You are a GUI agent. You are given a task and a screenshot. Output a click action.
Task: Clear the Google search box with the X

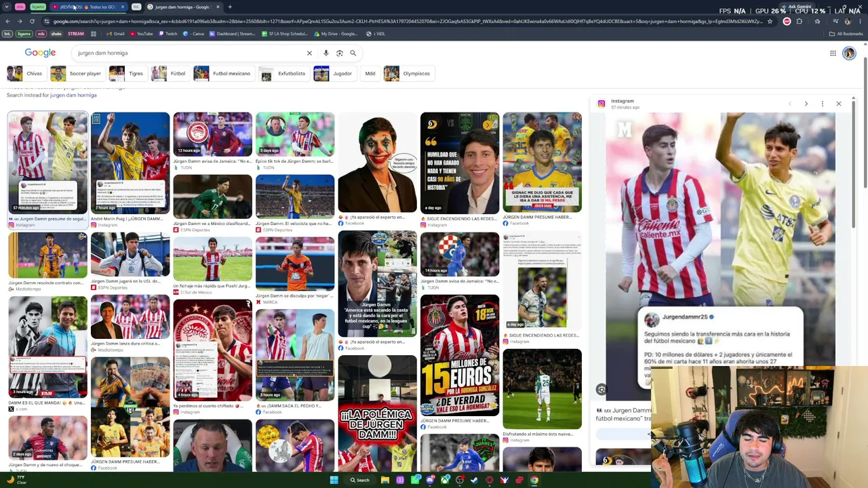pos(309,53)
